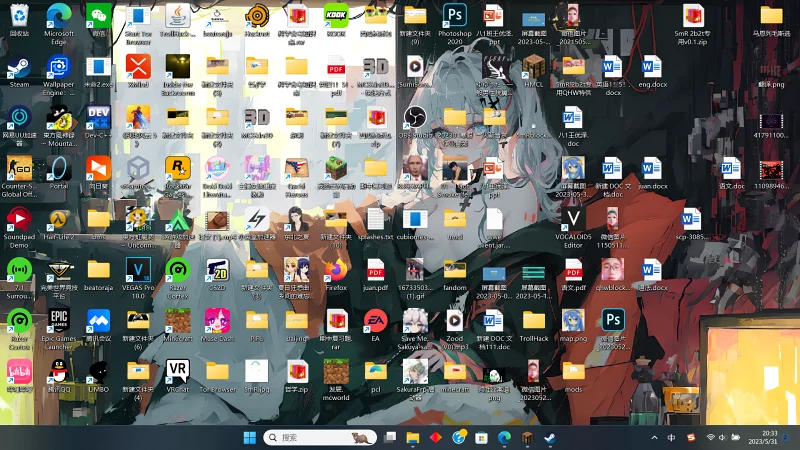Open the pcl folder
Viewport: 800px width, 450px height.
pyautogui.click(x=376, y=377)
